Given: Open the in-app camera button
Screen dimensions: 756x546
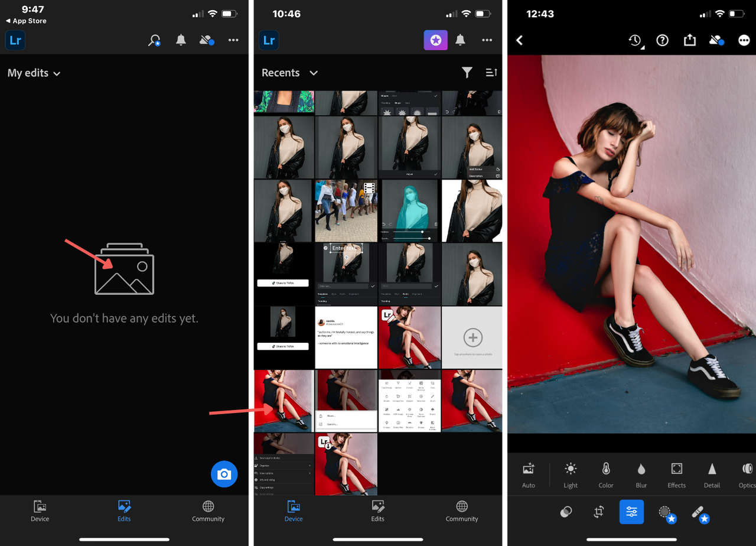Looking at the screenshot, I should click(x=224, y=474).
